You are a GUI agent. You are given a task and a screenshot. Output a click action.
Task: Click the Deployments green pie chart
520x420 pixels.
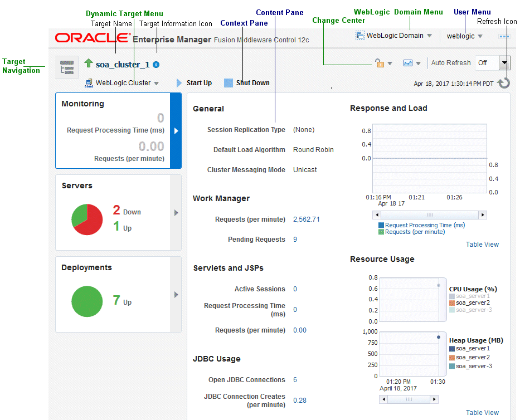[x=87, y=301]
